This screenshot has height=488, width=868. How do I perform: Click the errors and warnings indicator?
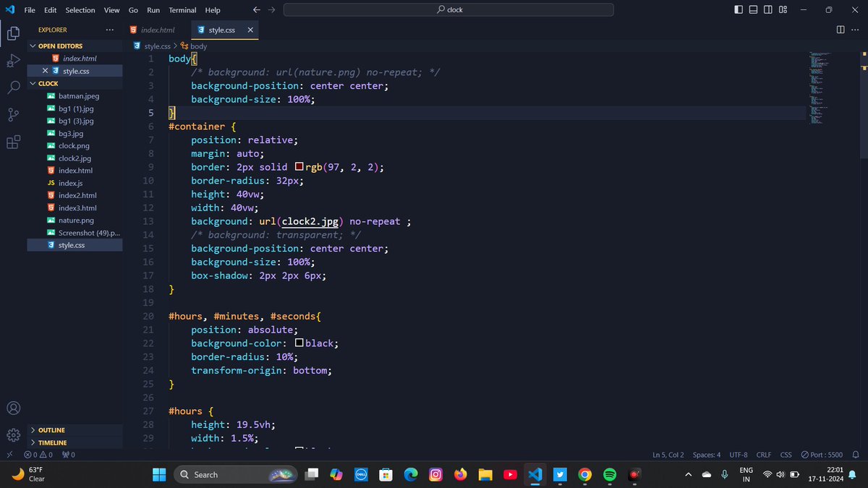38,455
